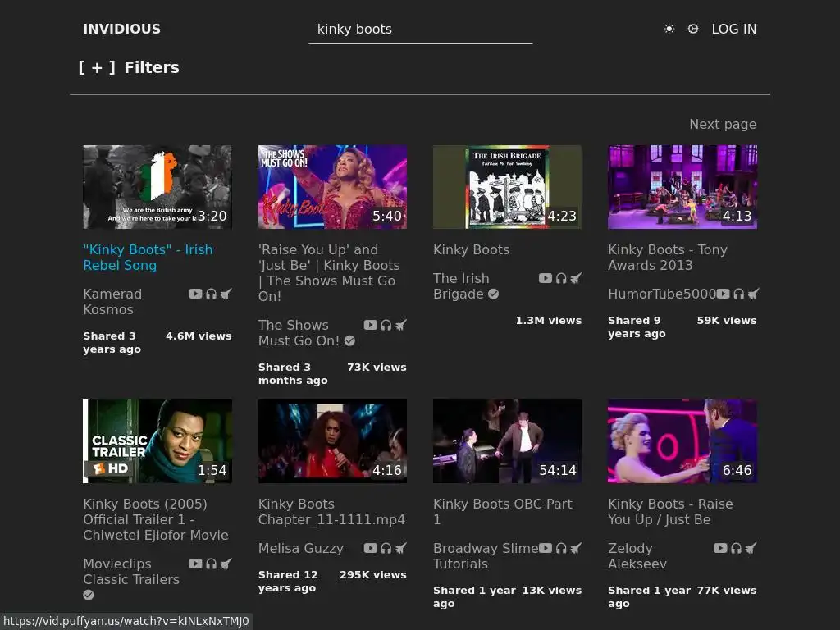Click 'Shared 12 years ago' text
The width and height of the screenshot is (840, 630).
point(288,582)
